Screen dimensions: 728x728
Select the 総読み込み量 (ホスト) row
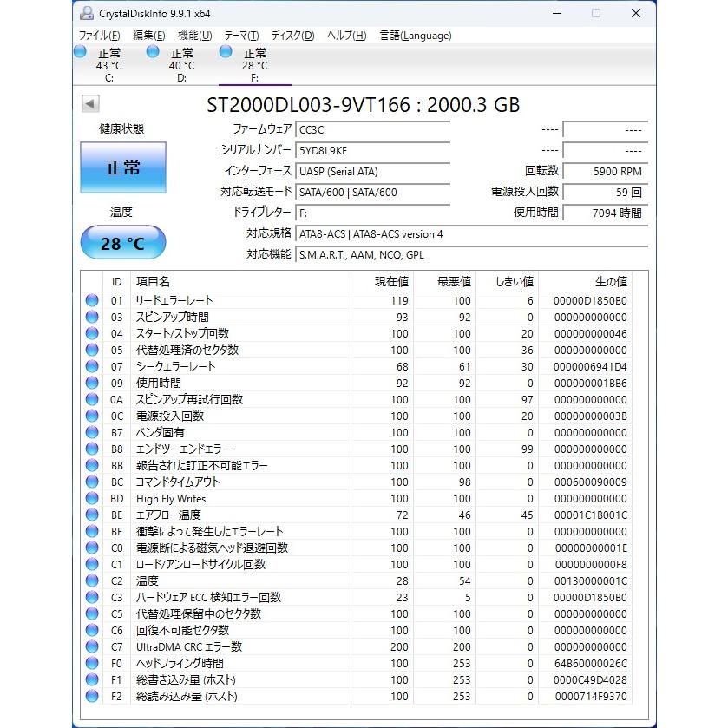click(x=357, y=696)
